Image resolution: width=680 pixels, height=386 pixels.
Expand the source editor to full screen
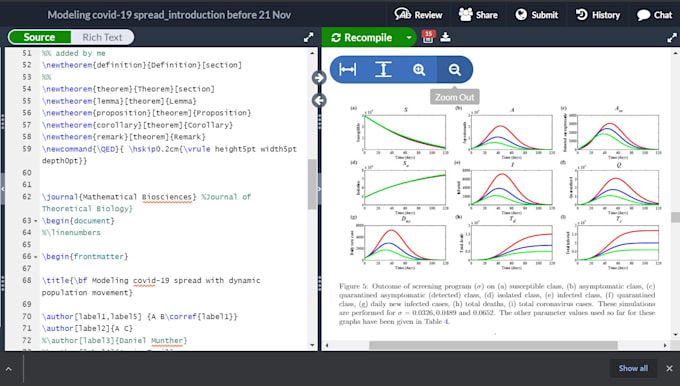pos(308,37)
